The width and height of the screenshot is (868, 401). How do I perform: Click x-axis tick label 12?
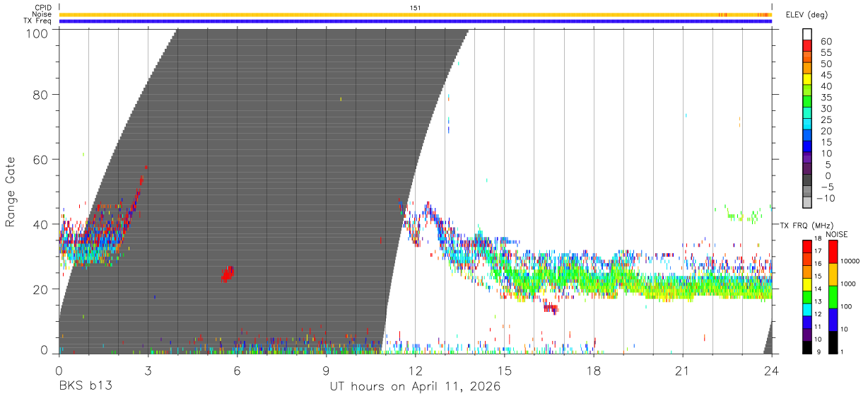pos(415,370)
